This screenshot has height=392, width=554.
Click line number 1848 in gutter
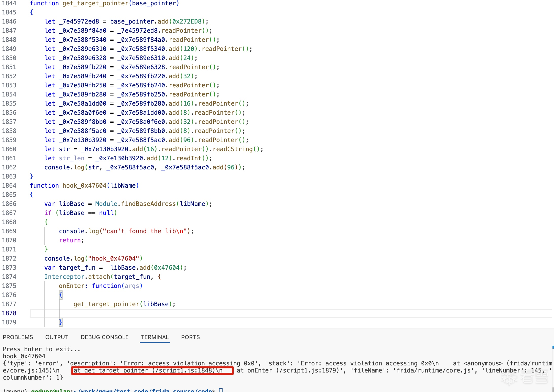click(x=9, y=40)
